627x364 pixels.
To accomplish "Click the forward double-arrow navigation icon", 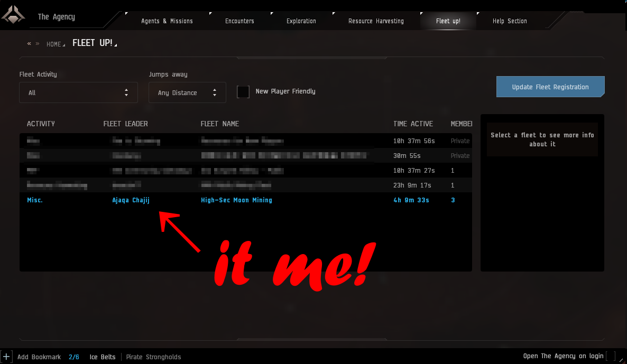I will pyautogui.click(x=38, y=44).
